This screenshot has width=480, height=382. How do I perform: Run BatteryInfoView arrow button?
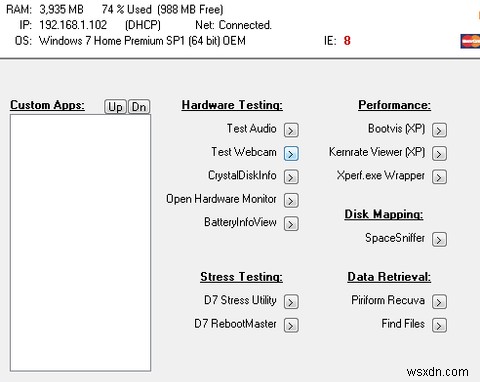[x=291, y=224]
